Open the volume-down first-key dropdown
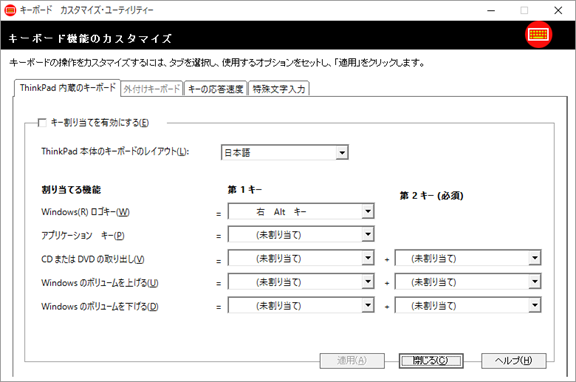 [x=301, y=305]
